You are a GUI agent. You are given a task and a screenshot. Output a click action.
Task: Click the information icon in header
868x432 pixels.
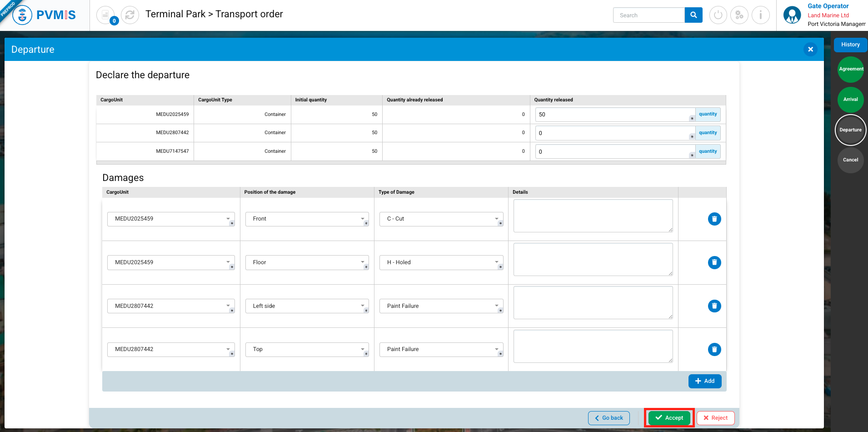[760, 15]
